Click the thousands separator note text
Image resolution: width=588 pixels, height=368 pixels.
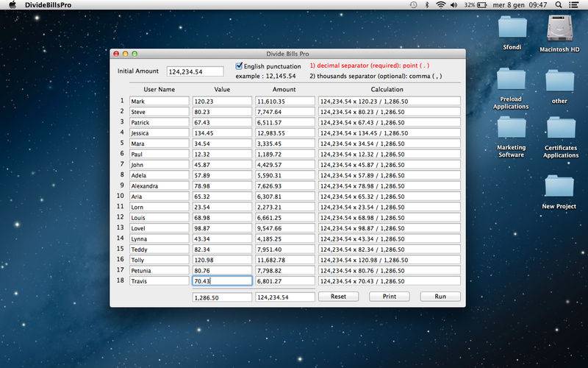pos(376,76)
